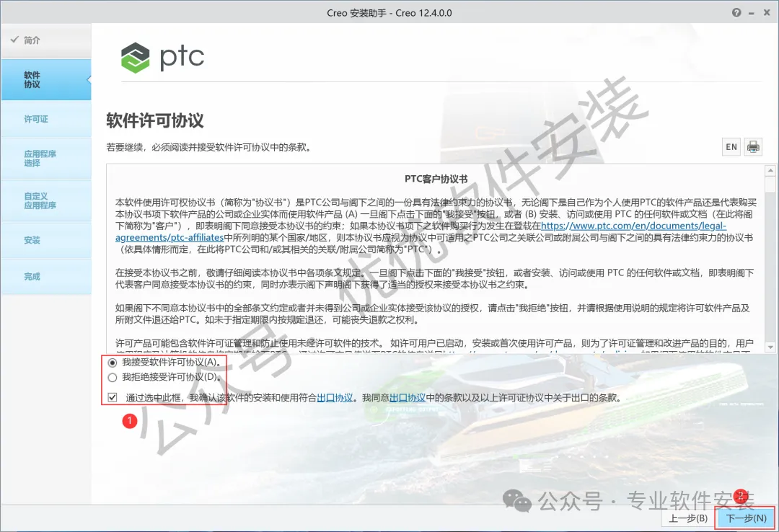Image resolution: width=779 pixels, height=532 pixels.
Task: Click the 软件许可协议 page title
Action: click(x=155, y=120)
